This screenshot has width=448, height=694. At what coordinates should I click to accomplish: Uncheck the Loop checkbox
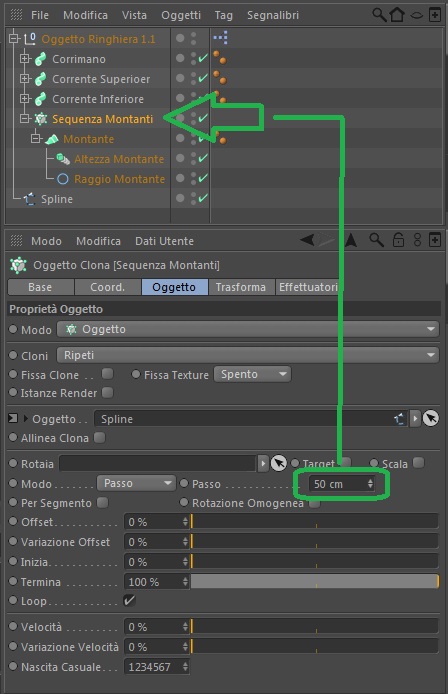(x=129, y=601)
